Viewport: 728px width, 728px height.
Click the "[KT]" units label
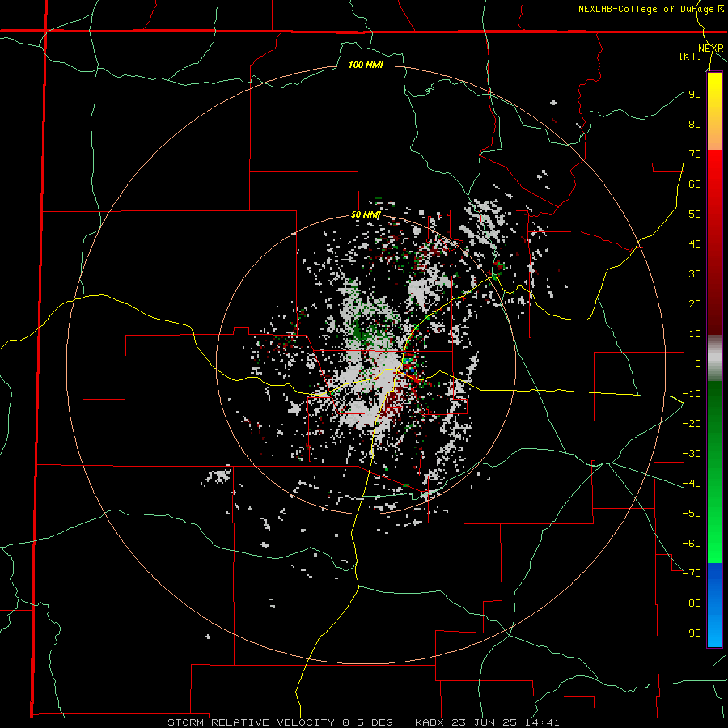pyautogui.click(x=691, y=56)
